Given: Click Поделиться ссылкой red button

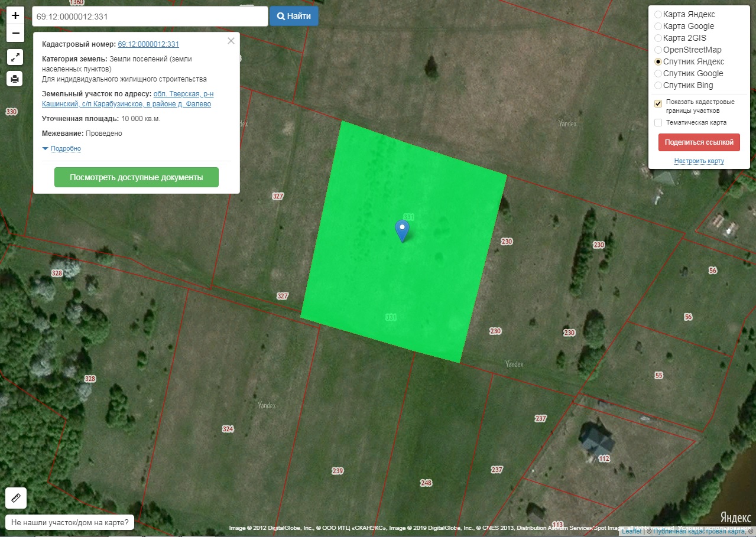Looking at the screenshot, I should (699, 142).
